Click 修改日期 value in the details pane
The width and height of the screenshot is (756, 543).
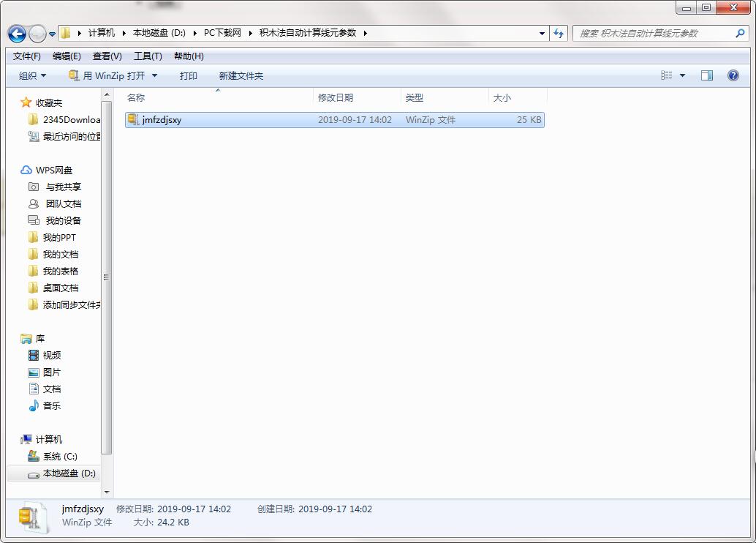pyautogui.click(x=194, y=509)
